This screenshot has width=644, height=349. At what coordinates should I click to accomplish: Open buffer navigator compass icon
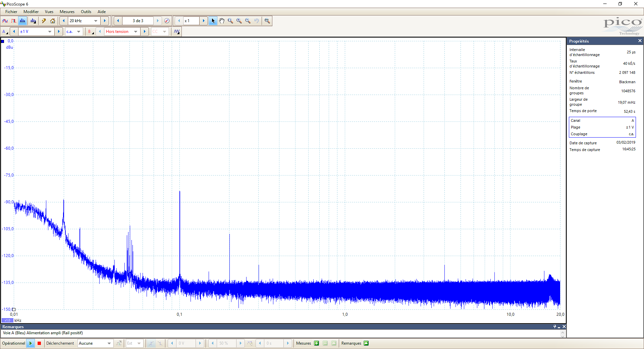tap(167, 21)
